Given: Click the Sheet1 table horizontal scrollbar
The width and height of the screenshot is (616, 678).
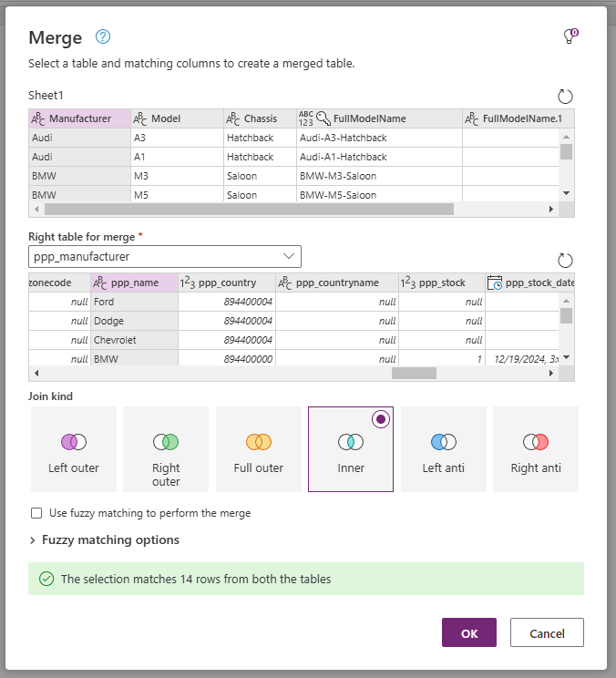Looking at the screenshot, I should pyautogui.click(x=248, y=209).
